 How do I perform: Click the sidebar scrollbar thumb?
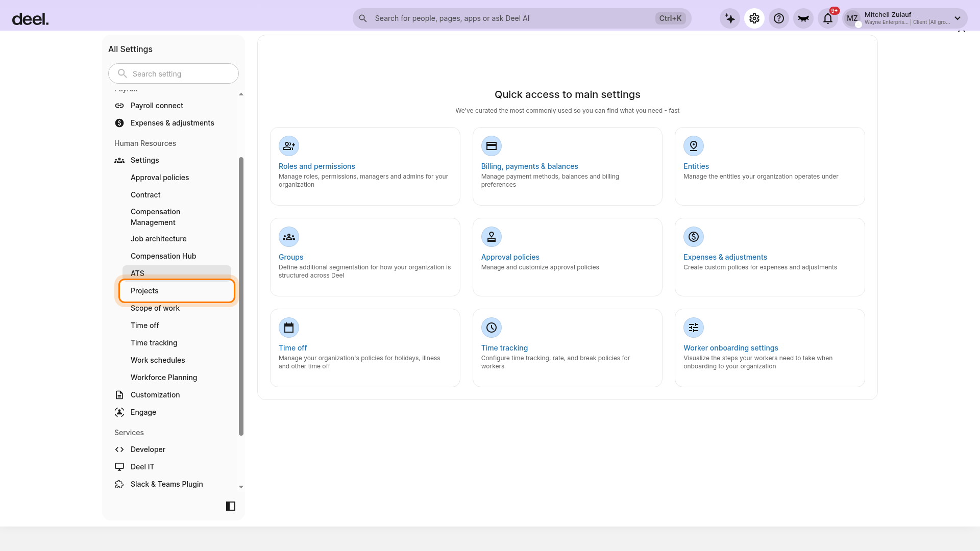(241, 296)
